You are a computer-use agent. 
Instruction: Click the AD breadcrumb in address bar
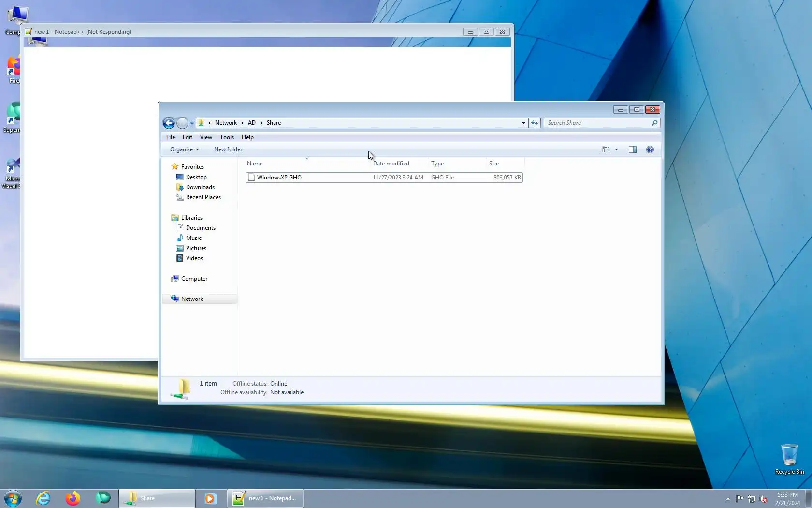coord(252,123)
